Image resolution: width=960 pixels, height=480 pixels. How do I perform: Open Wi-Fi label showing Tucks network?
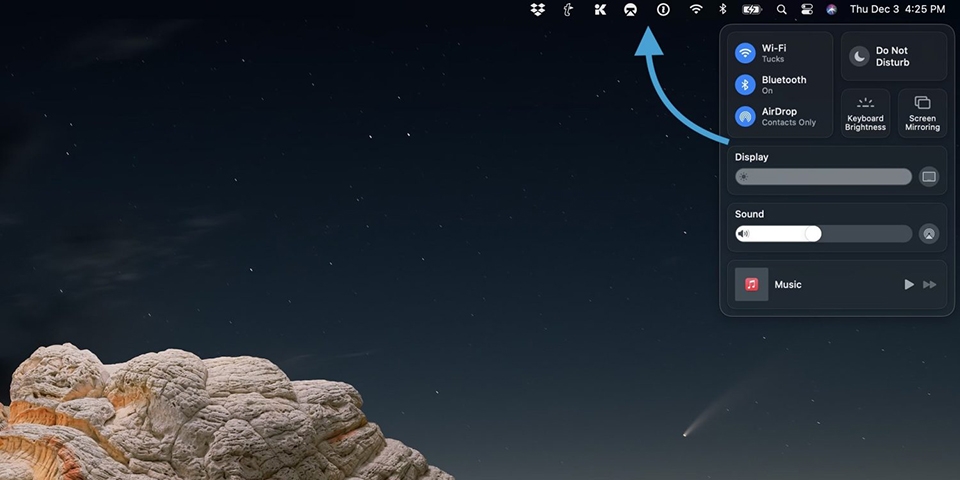coord(774,53)
